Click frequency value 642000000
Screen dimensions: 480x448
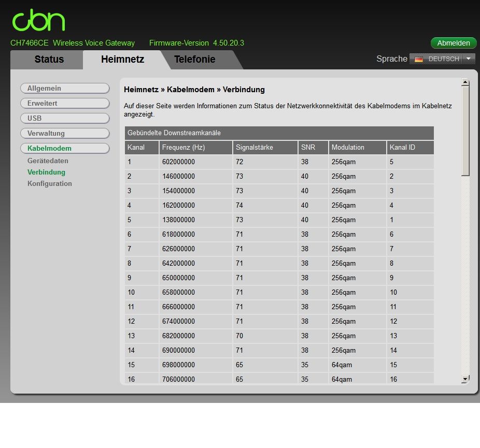pos(178,263)
